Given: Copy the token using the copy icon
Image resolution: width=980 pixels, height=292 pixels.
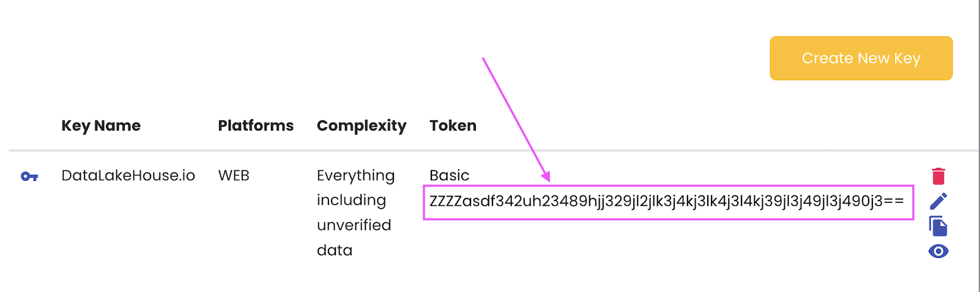Looking at the screenshot, I should click(x=938, y=226).
